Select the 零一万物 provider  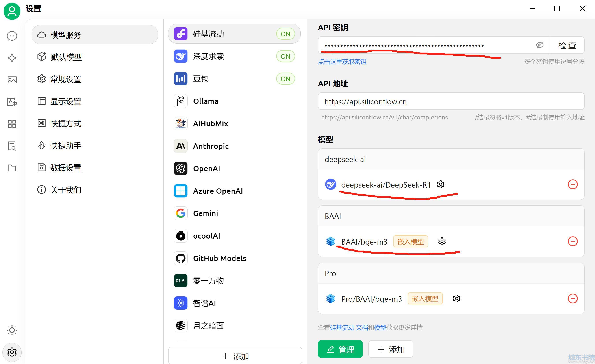234,281
